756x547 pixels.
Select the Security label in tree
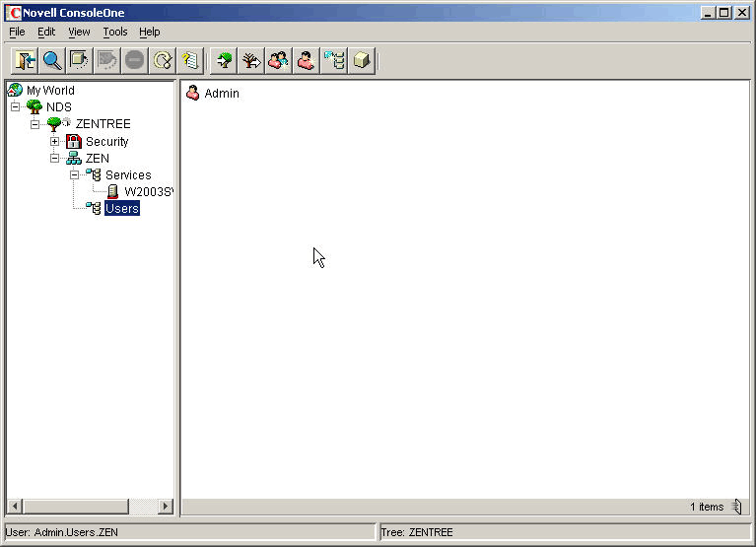107,142
